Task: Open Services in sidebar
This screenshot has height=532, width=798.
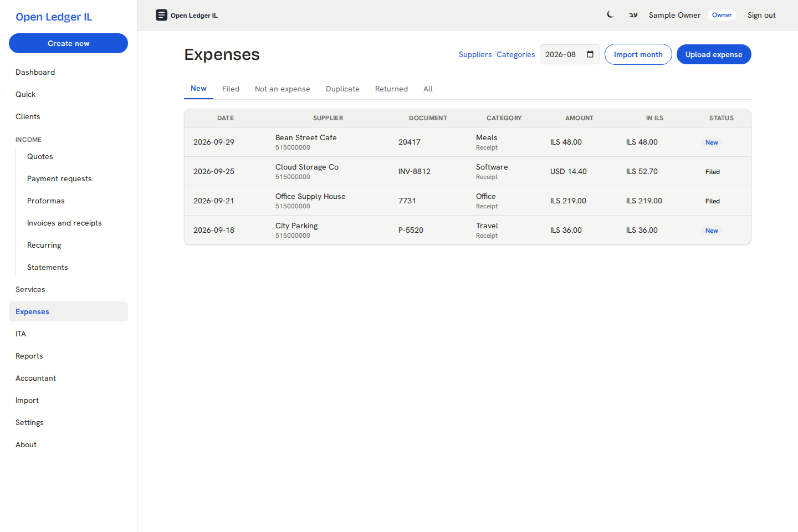Action: (68, 289)
